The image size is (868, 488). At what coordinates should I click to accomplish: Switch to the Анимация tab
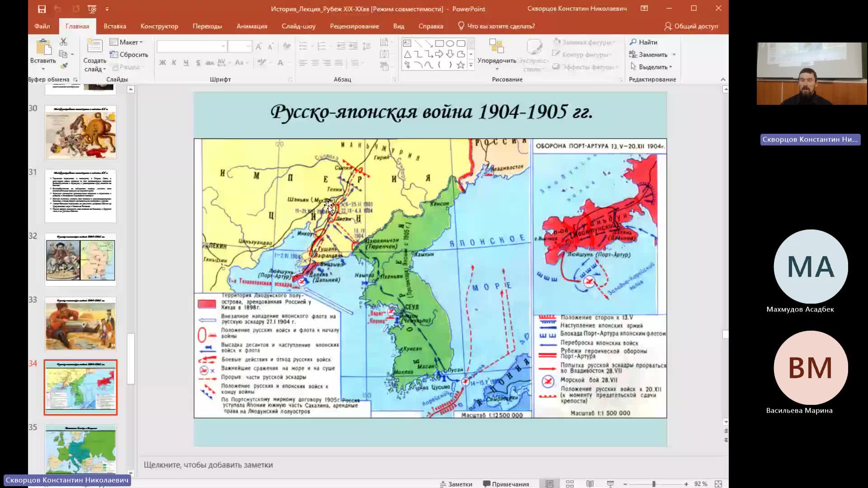point(252,26)
